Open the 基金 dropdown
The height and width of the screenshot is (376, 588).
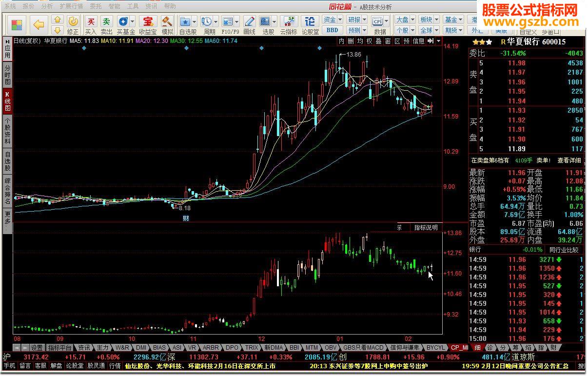(453, 20)
